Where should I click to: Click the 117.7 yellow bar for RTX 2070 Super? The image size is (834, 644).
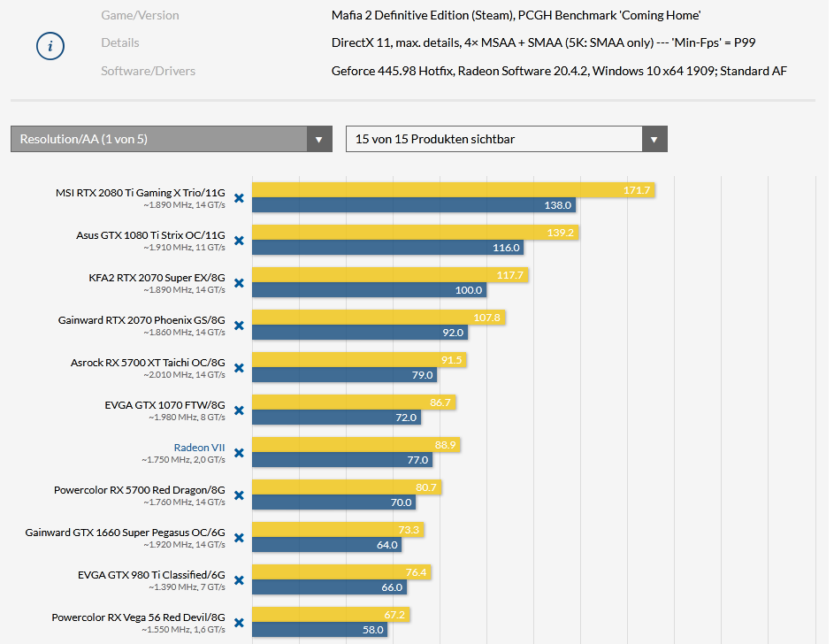coord(390,275)
